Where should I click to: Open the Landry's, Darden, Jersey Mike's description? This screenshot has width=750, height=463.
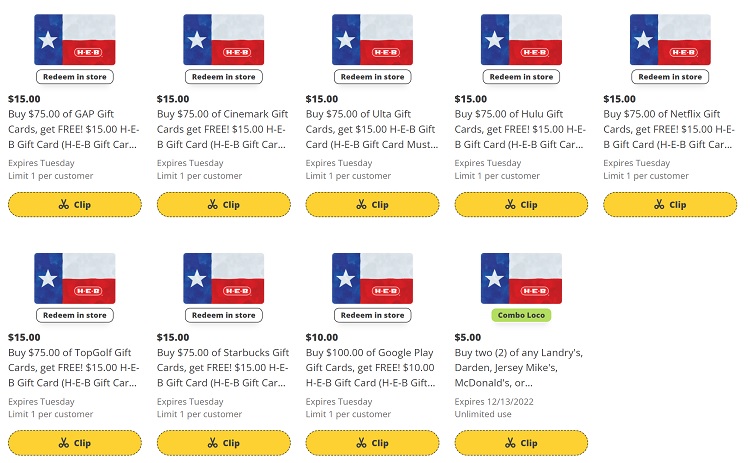pos(518,368)
